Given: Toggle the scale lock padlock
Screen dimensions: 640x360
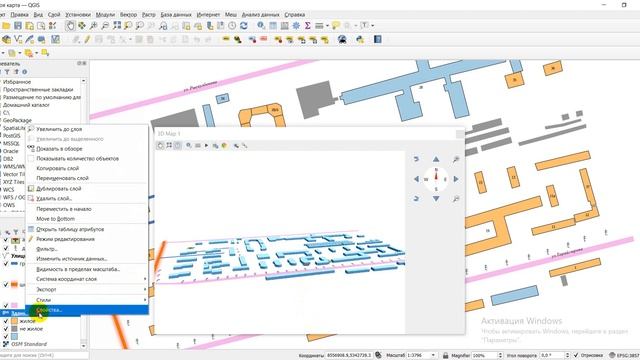Looking at the screenshot, I should click(x=446, y=355).
